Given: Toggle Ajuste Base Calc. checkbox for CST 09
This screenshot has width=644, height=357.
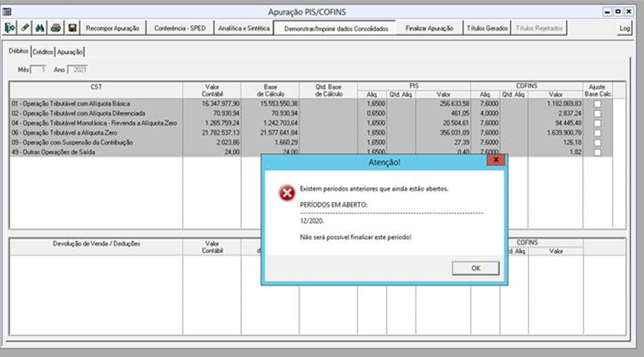Looking at the screenshot, I should 598,142.
